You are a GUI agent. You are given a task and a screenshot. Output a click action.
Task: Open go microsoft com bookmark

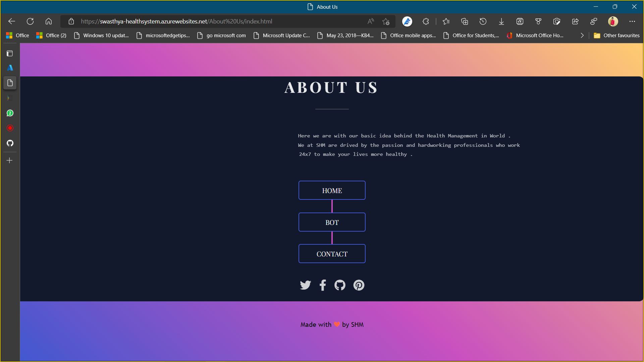click(222, 36)
